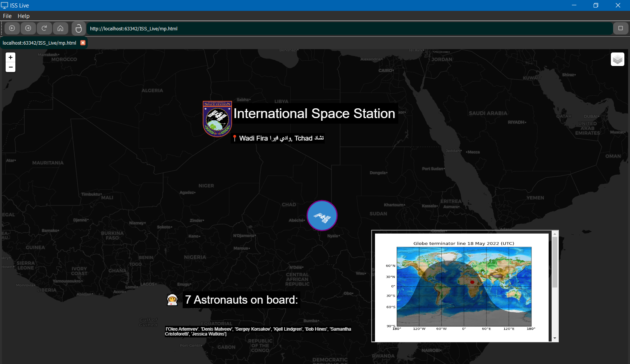Maximize/restore the ISS Live window
Screen dimensions: 630x364
pyautogui.click(x=595, y=5)
